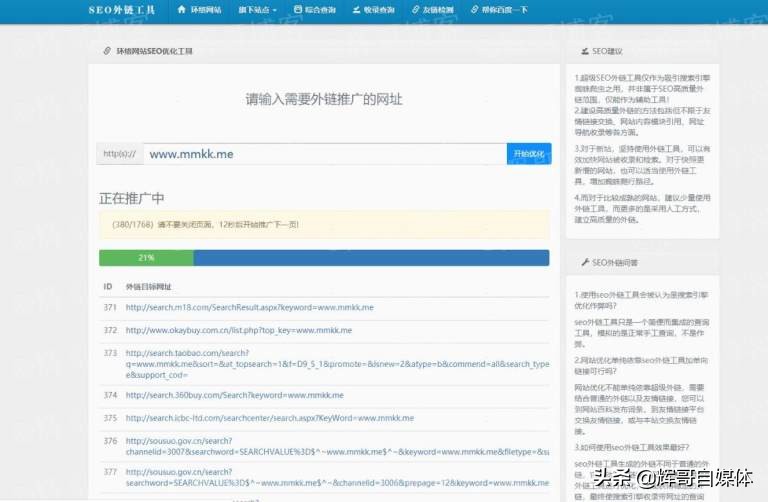Open the 收录查询 nav item

click(373, 10)
